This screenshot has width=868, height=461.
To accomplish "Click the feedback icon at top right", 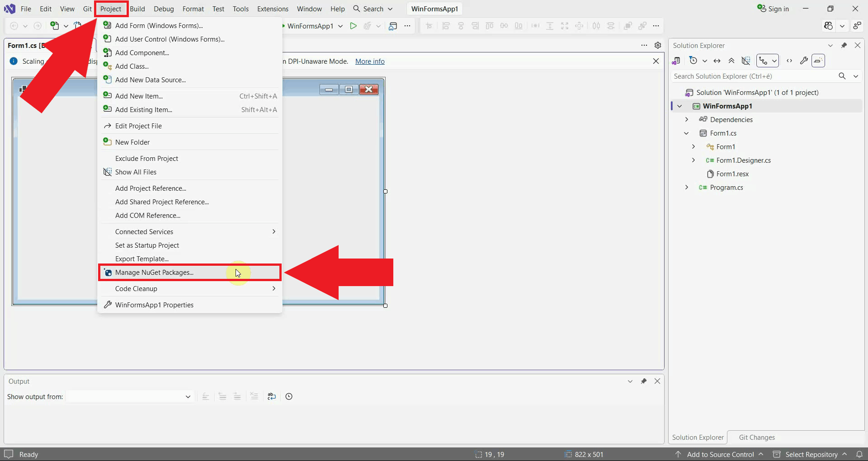I will (x=857, y=26).
